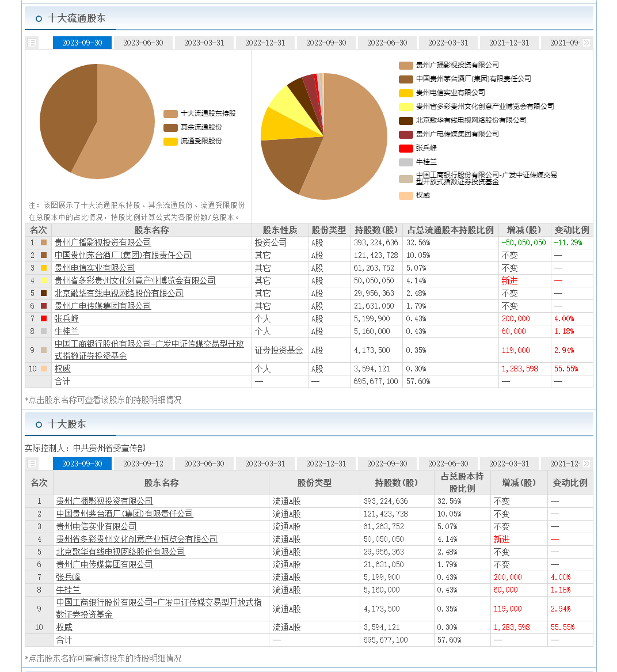Screen dimensions: 617x672
Task: Open 张兵峰 link in float shareholders table
Action: coord(66,319)
